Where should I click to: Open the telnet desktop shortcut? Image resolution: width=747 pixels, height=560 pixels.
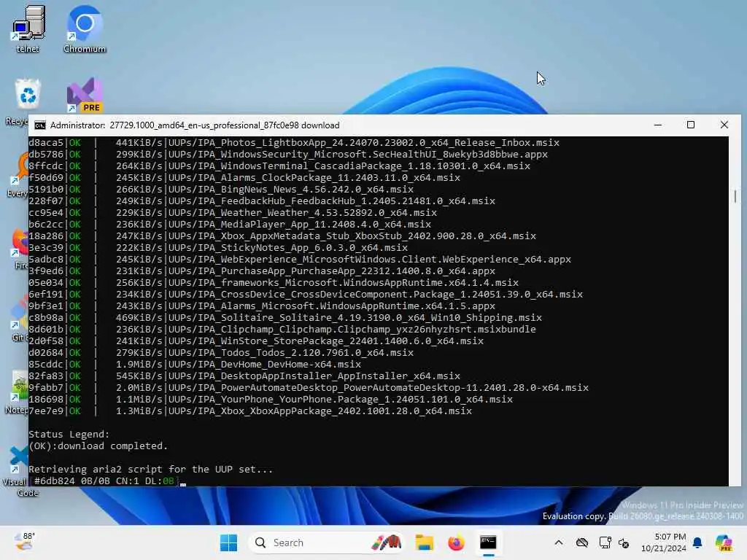28,28
